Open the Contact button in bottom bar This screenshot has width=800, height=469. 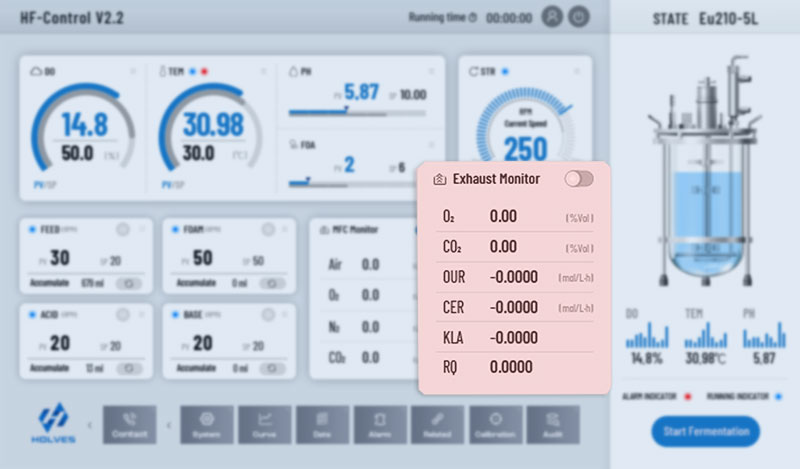pyautogui.click(x=129, y=425)
